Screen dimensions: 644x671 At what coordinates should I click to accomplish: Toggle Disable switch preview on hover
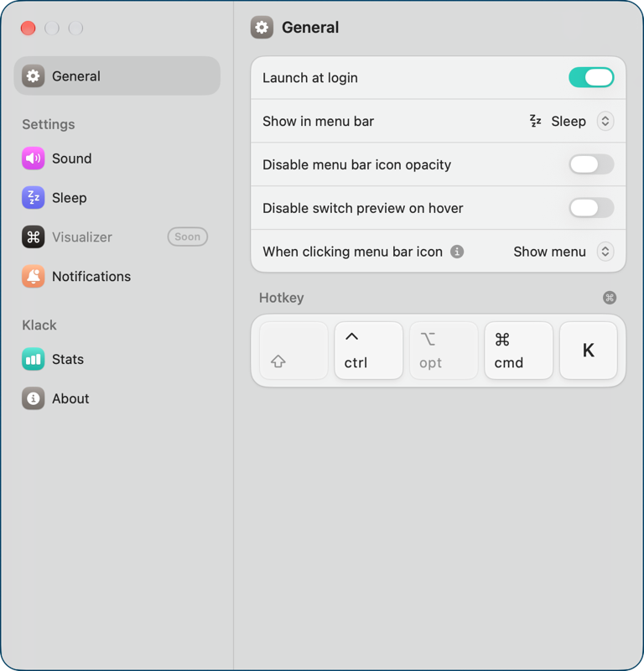(x=591, y=208)
